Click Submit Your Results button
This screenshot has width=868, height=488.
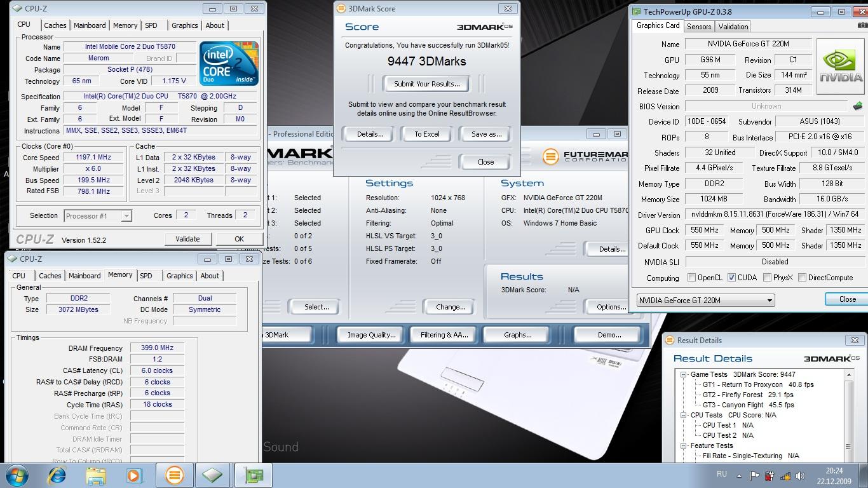(x=426, y=84)
